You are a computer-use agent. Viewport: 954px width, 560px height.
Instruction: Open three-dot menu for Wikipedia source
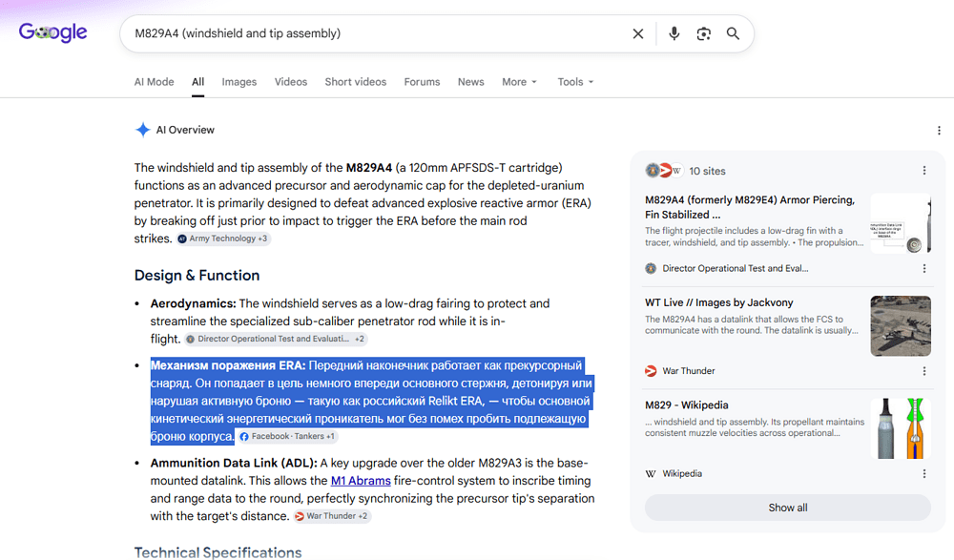point(924,473)
